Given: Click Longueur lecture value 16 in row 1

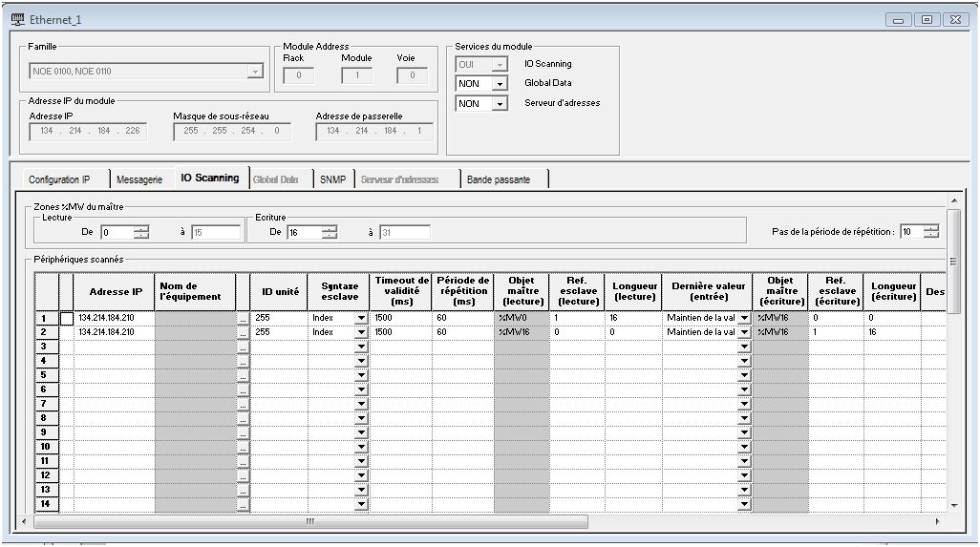Looking at the screenshot, I should (614, 318).
